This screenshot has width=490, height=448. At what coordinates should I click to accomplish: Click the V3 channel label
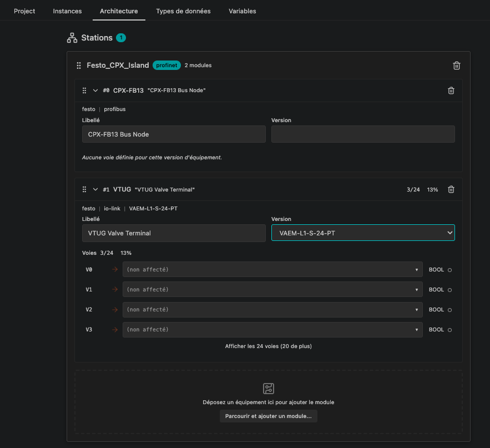click(x=89, y=330)
